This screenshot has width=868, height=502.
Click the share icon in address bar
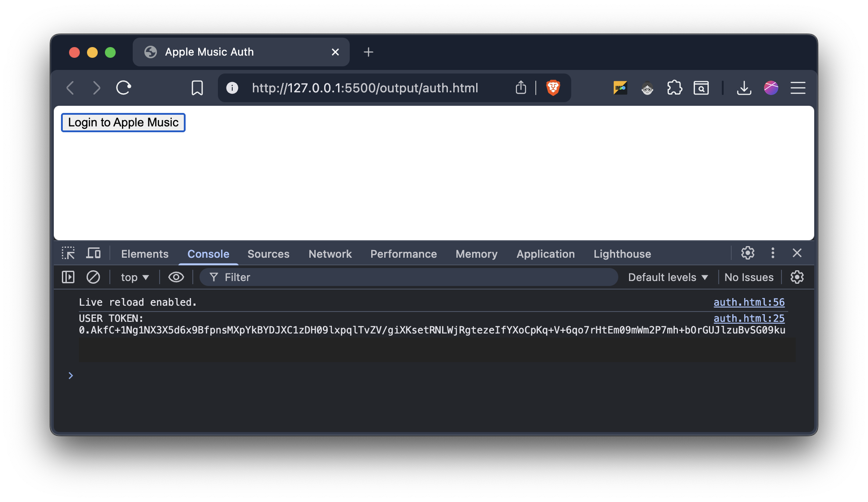521,88
